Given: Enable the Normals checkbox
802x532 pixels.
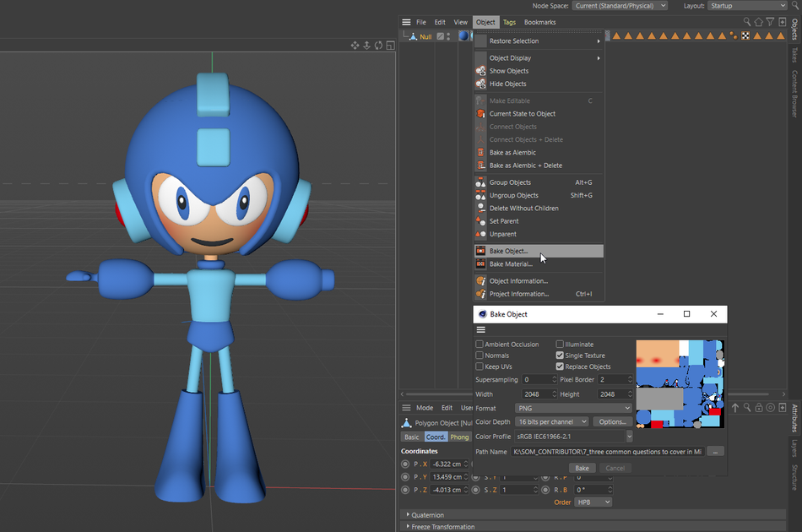Looking at the screenshot, I should click(x=480, y=355).
